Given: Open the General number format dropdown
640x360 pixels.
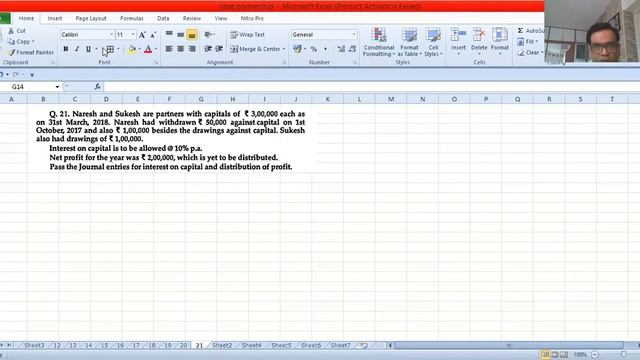Looking at the screenshot, I should point(353,35).
